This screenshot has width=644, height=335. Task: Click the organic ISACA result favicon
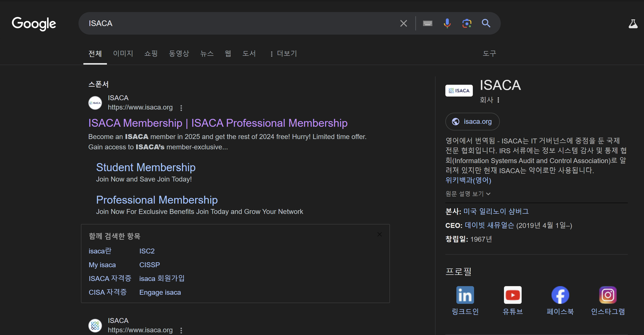coord(95,325)
